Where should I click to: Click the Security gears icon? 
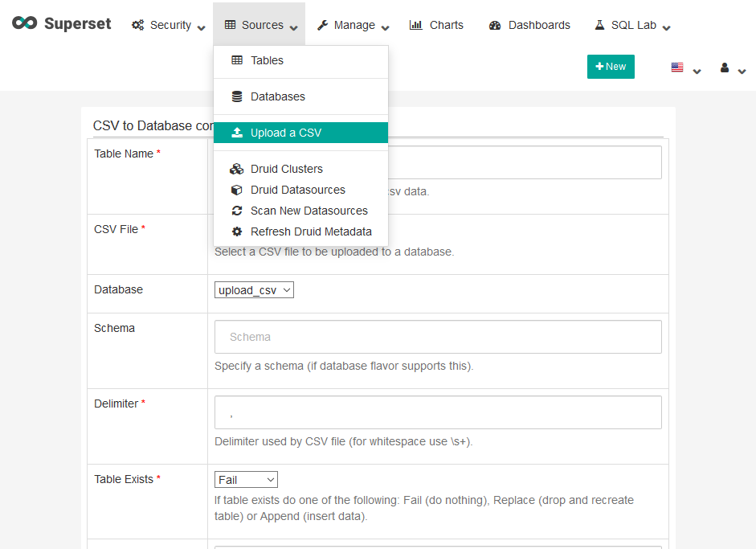click(x=137, y=25)
